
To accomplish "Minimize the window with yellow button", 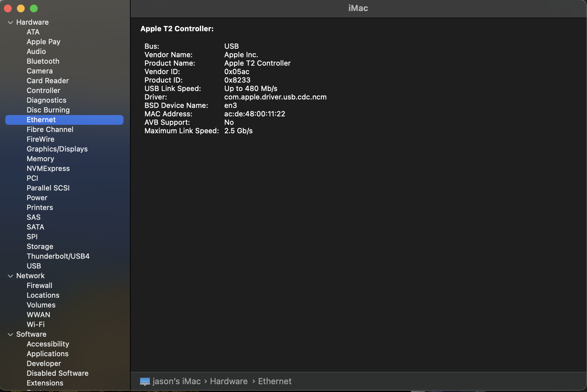I will pos(21,8).
